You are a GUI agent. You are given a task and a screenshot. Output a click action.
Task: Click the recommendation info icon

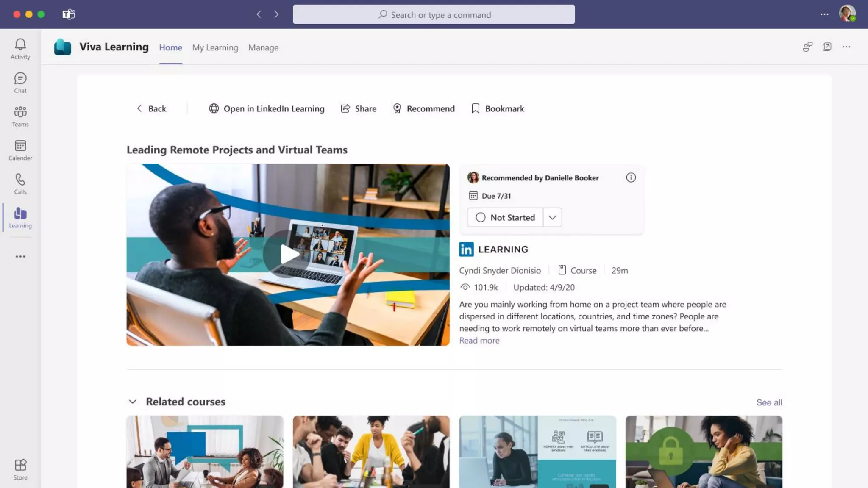(631, 177)
